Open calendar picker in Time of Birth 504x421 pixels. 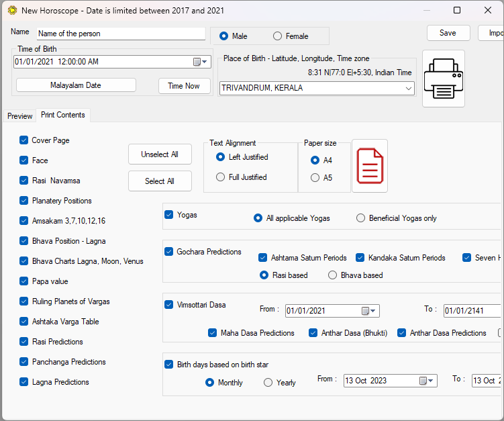click(197, 62)
